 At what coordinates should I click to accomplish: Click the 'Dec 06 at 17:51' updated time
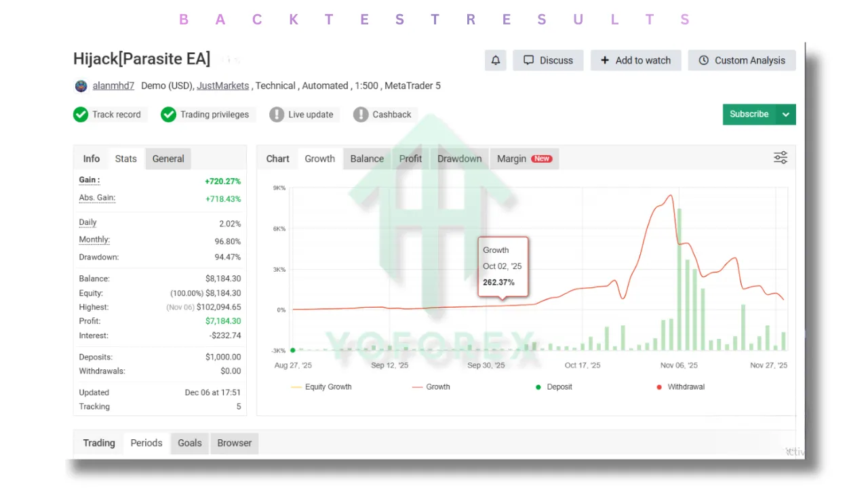(x=213, y=392)
